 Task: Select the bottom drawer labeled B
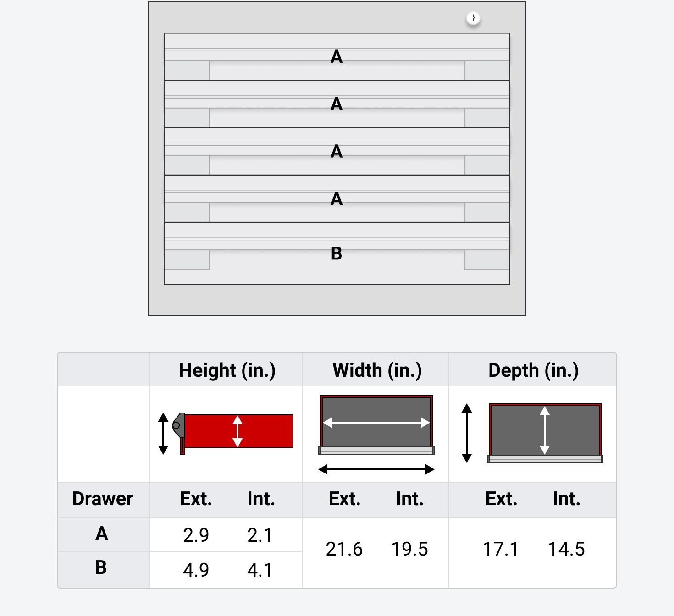[337, 253]
